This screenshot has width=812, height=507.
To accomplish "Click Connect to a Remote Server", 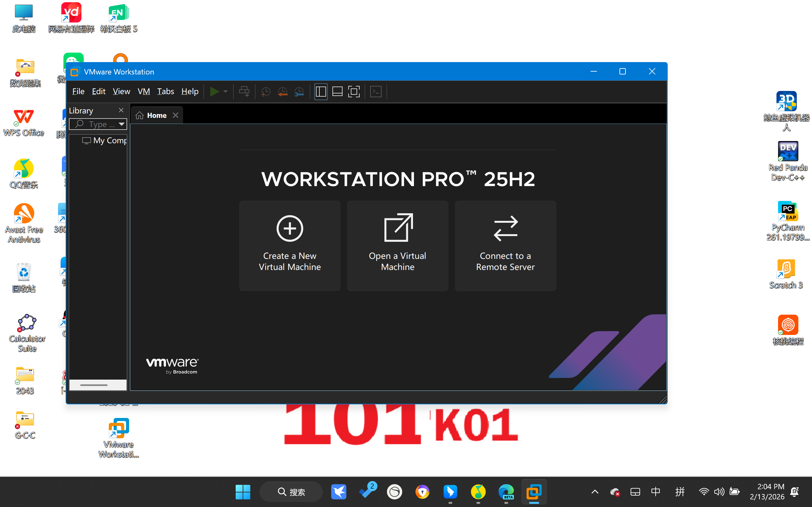I will [505, 246].
